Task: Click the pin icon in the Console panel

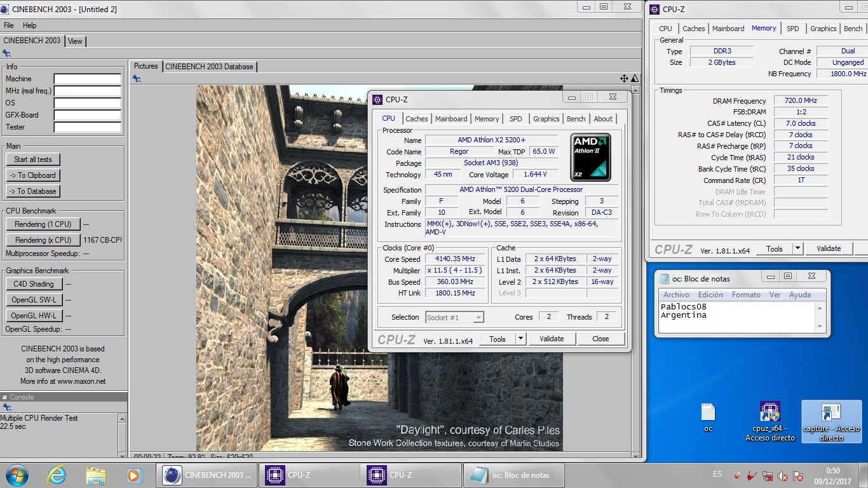Action: click(x=6, y=407)
